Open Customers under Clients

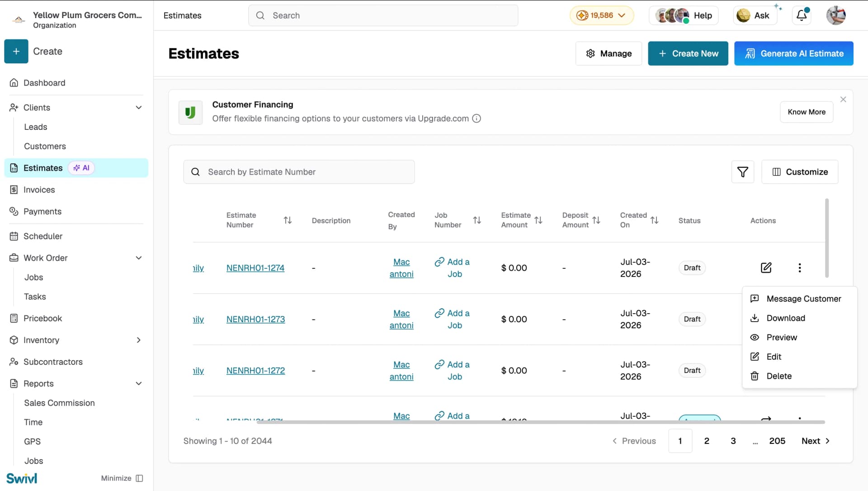tap(45, 146)
